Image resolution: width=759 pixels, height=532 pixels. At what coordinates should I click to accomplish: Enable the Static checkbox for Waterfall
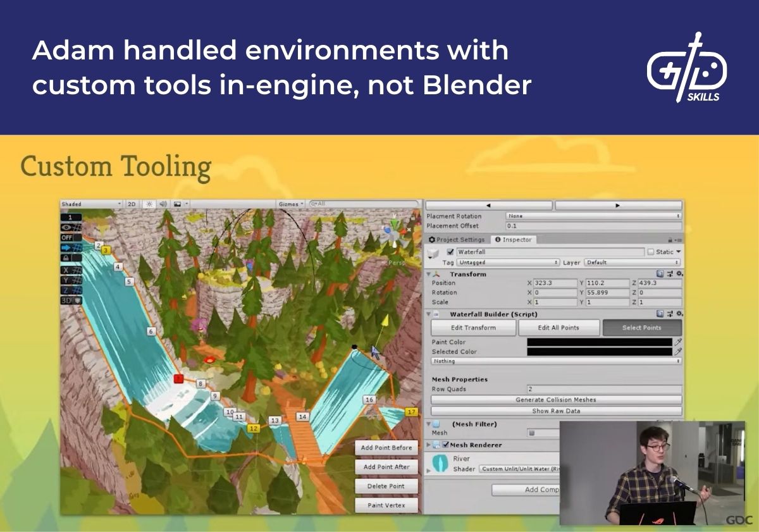click(650, 252)
